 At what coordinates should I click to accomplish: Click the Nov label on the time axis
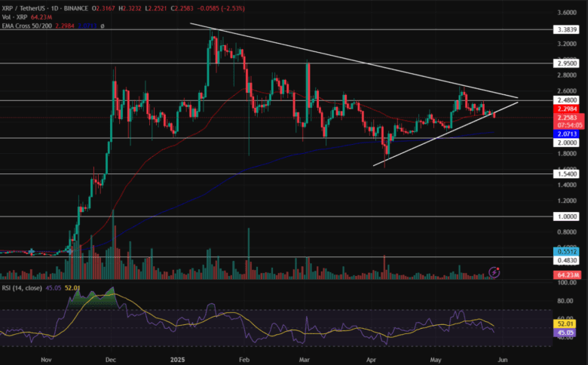[46, 360]
